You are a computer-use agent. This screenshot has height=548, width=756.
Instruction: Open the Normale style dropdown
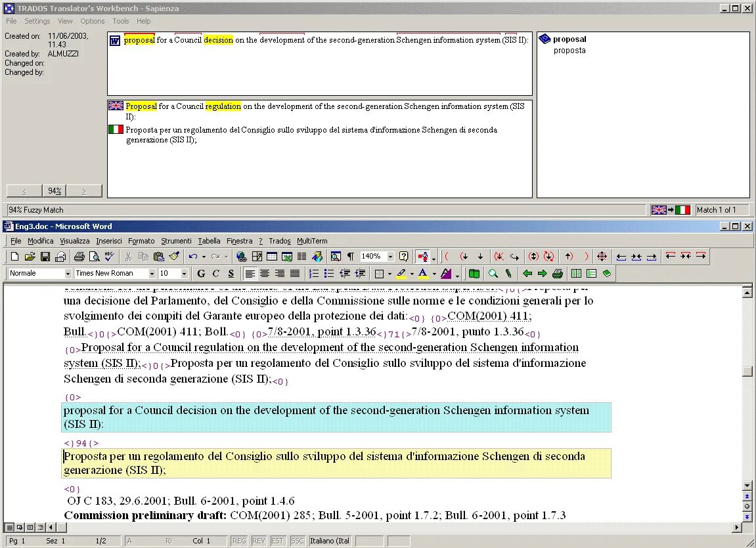point(68,274)
